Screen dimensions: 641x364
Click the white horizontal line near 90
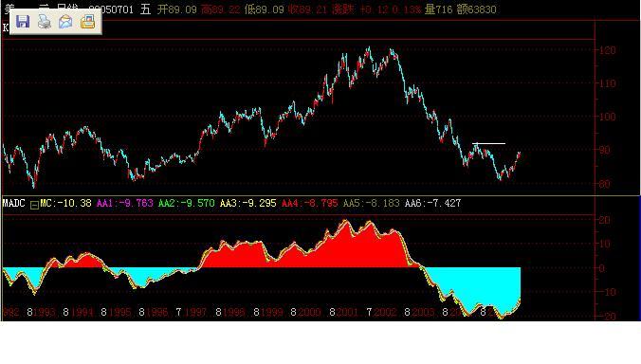click(x=489, y=143)
